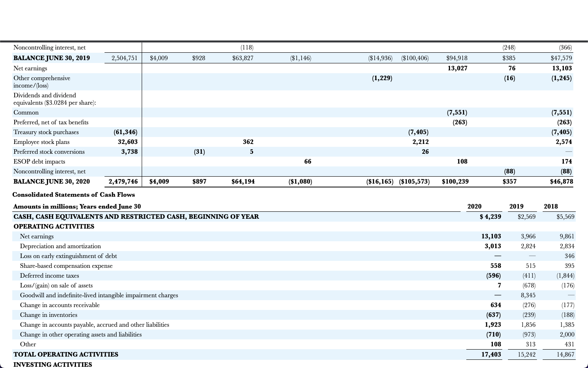Viewport: 588px width, 368px height.
Task: Select the 2020 column header
Action: 474,206
